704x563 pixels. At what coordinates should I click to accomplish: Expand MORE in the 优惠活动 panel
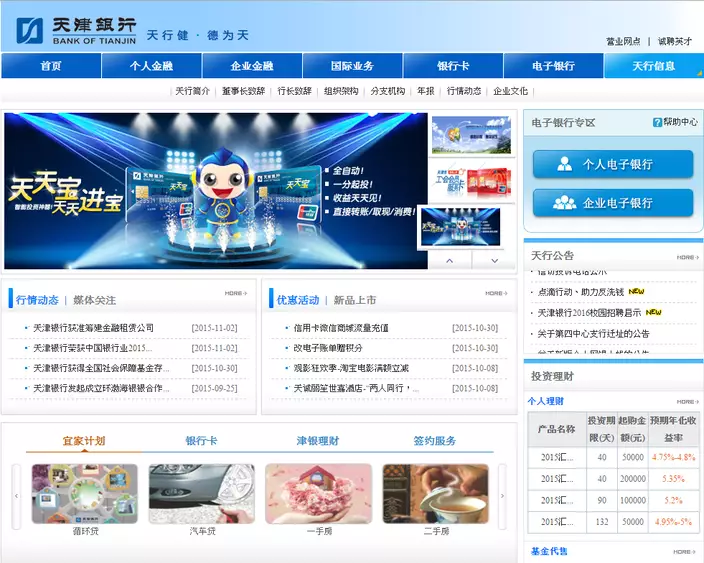click(495, 293)
